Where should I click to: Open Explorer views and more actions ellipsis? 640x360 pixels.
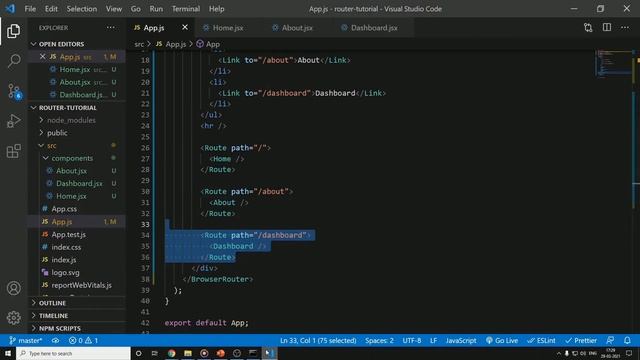pyautogui.click(x=111, y=28)
